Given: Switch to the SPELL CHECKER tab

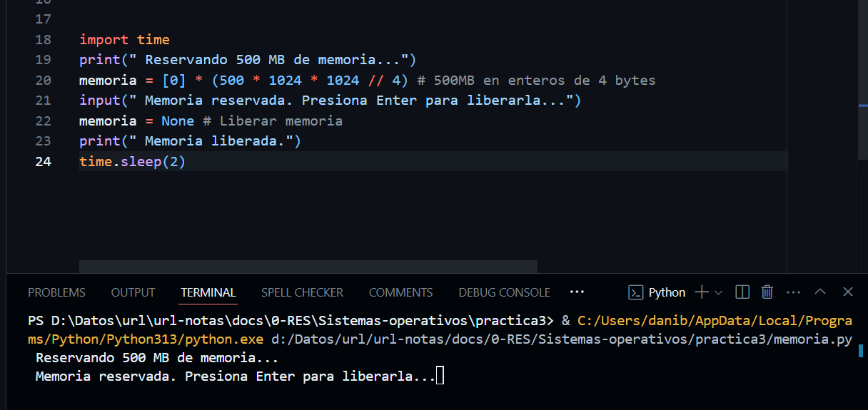Looking at the screenshot, I should pos(302,292).
